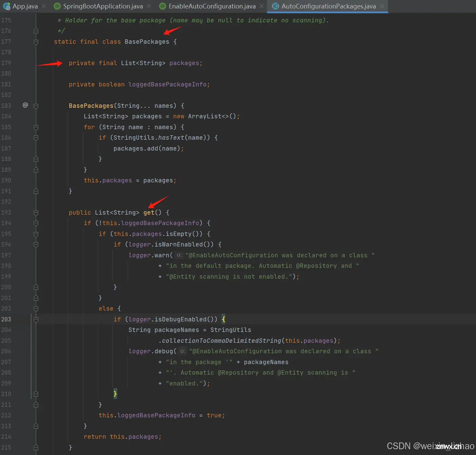
Task: Click line number 179 in the gutter
Action: coord(6,63)
